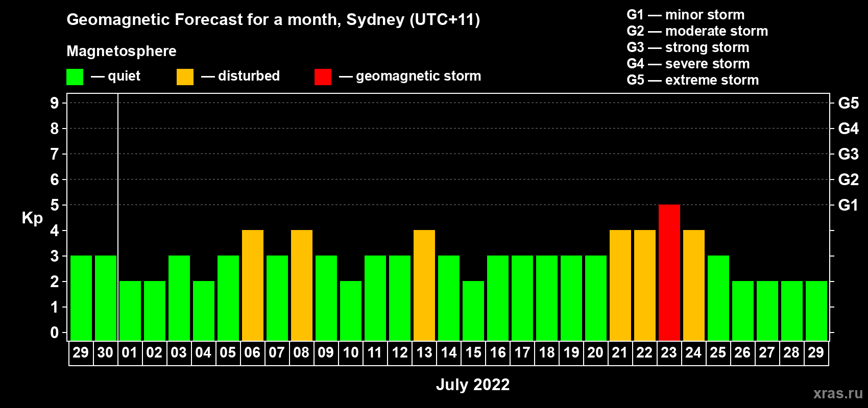This screenshot has height=408, width=868.
Task: Click the date label 23
Action: (669, 352)
